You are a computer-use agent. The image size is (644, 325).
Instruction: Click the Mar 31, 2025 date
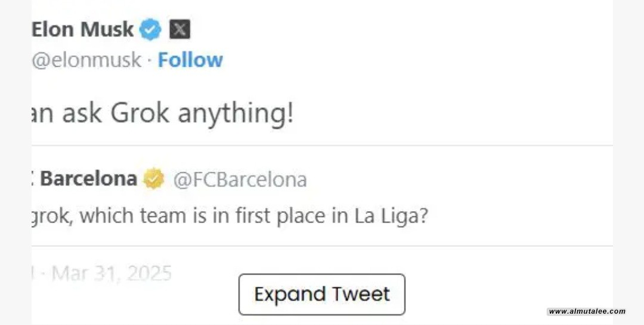click(112, 274)
